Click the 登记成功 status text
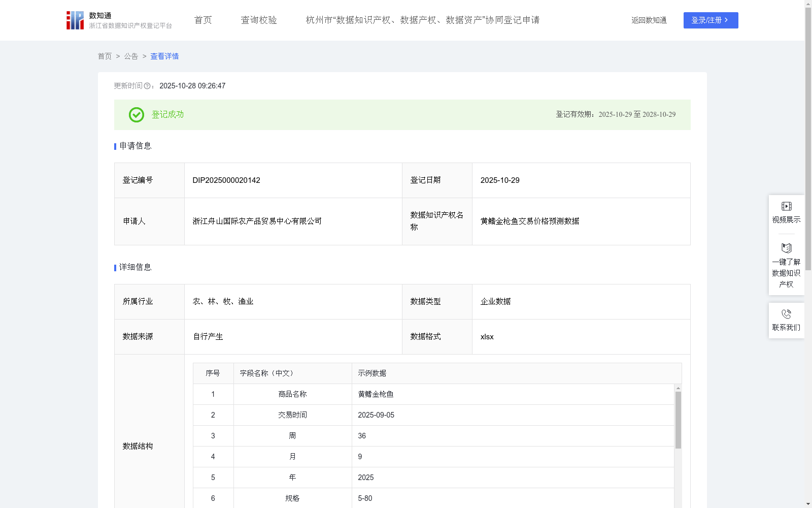This screenshot has height=508, width=812. tap(167, 115)
